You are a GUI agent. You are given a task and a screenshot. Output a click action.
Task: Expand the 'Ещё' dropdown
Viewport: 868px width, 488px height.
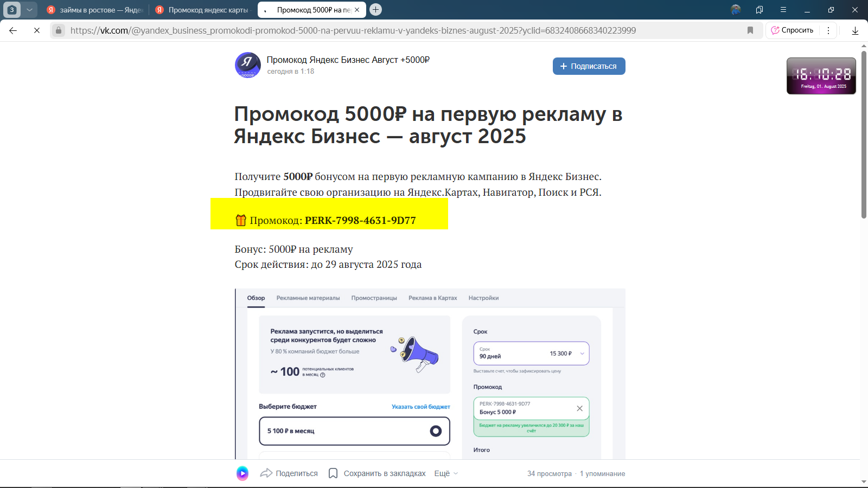[446, 473]
